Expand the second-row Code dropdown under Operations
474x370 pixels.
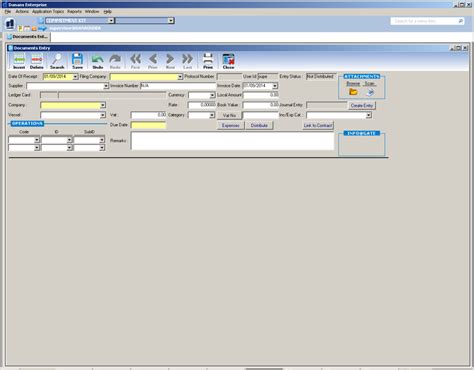tap(37, 147)
